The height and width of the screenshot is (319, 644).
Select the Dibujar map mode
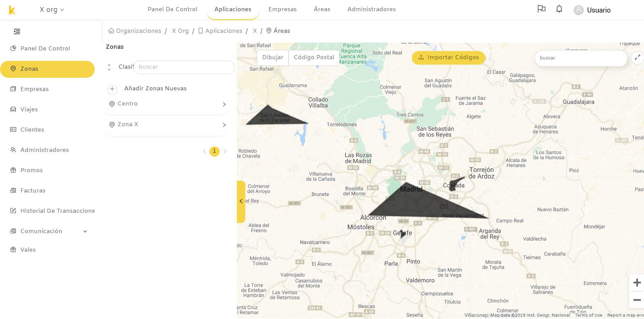[273, 58]
